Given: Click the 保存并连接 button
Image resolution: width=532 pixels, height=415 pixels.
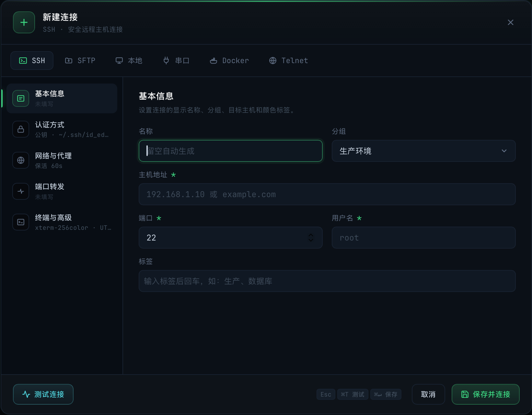Looking at the screenshot, I should [x=486, y=394].
